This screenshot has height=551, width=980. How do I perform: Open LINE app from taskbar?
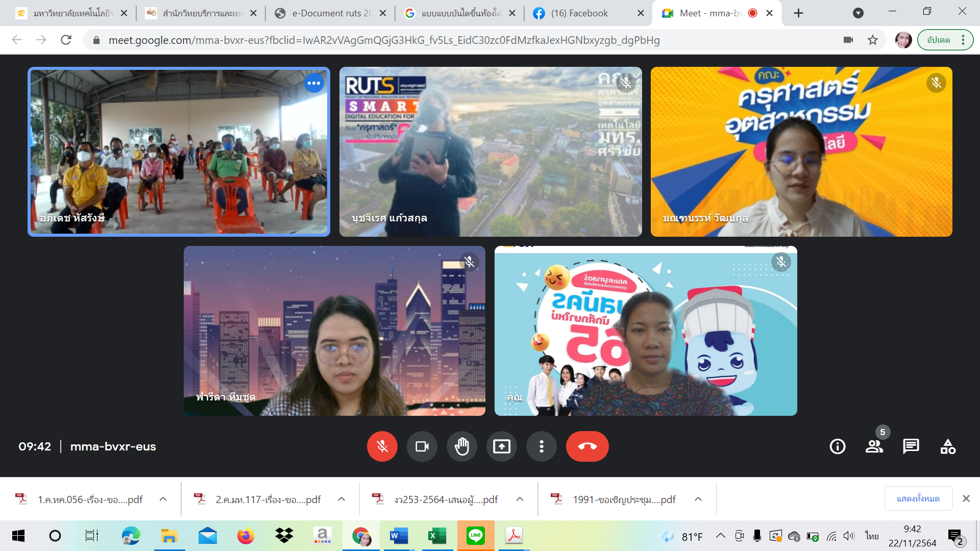point(475,536)
